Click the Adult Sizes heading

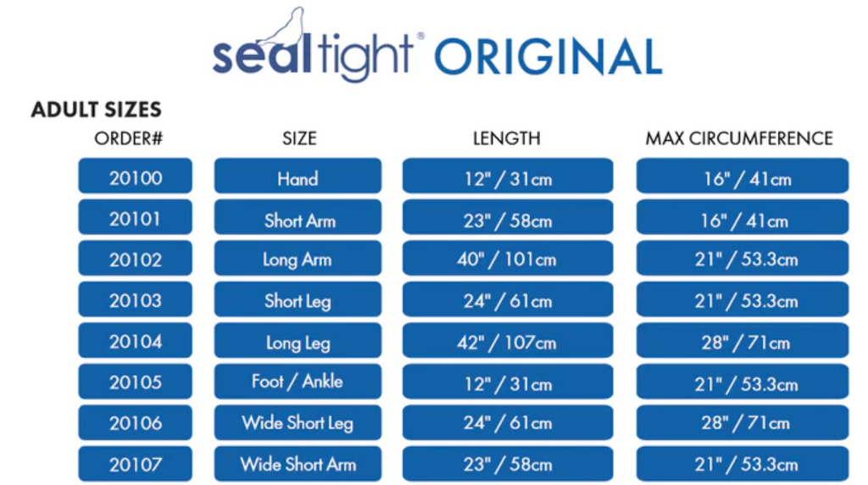pyautogui.click(x=96, y=109)
